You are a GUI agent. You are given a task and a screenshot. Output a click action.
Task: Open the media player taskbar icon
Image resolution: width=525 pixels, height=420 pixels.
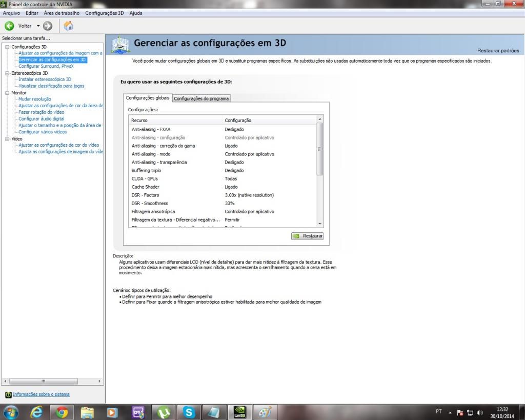click(112, 412)
